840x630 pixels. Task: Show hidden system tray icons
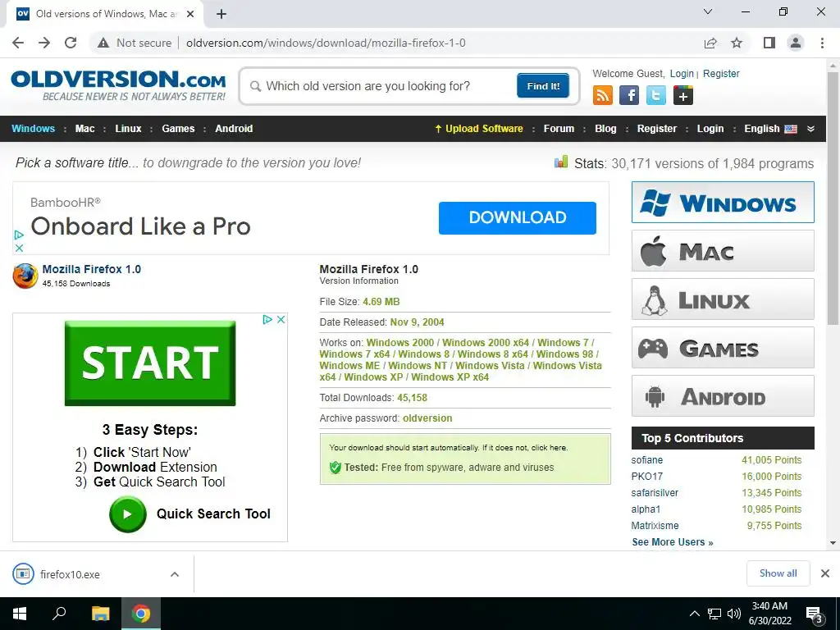pyautogui.click(x=694, y=614)
